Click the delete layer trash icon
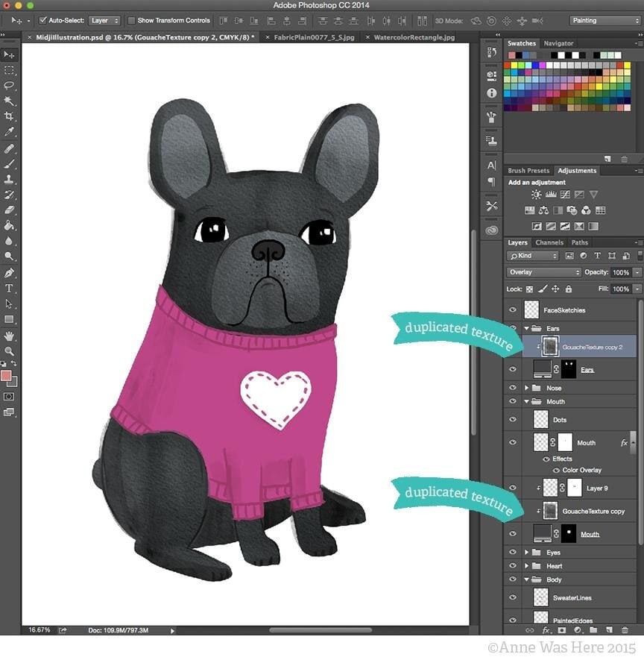This screenshot has width=644, height=660. tap(625, 630)
